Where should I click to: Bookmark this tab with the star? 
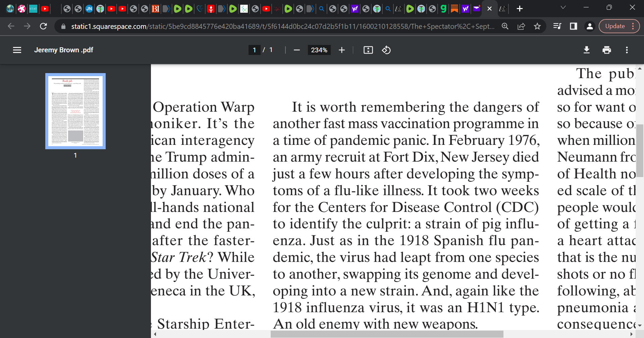click(x=537, y=26)
